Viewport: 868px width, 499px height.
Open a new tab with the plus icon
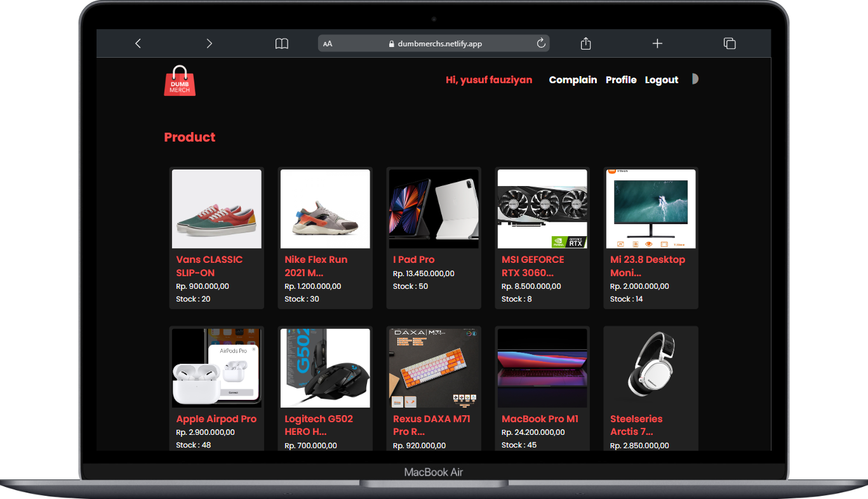tap(657, 44)
